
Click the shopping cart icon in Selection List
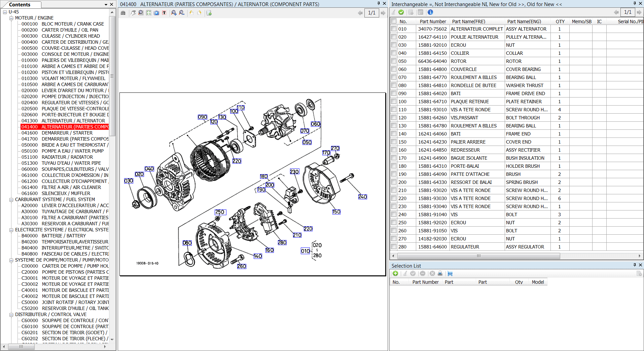click(x=450, y=273)
